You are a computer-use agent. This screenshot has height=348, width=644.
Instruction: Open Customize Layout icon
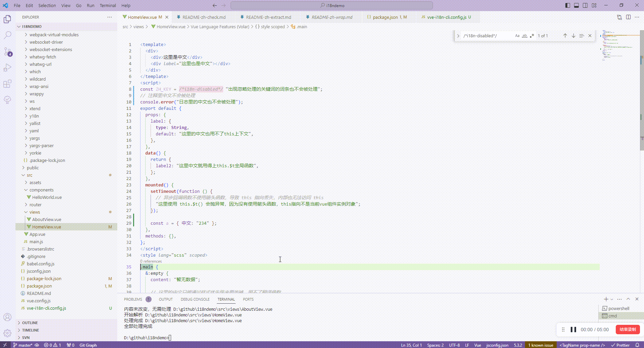pyautogui.click(x=594, y=5)
